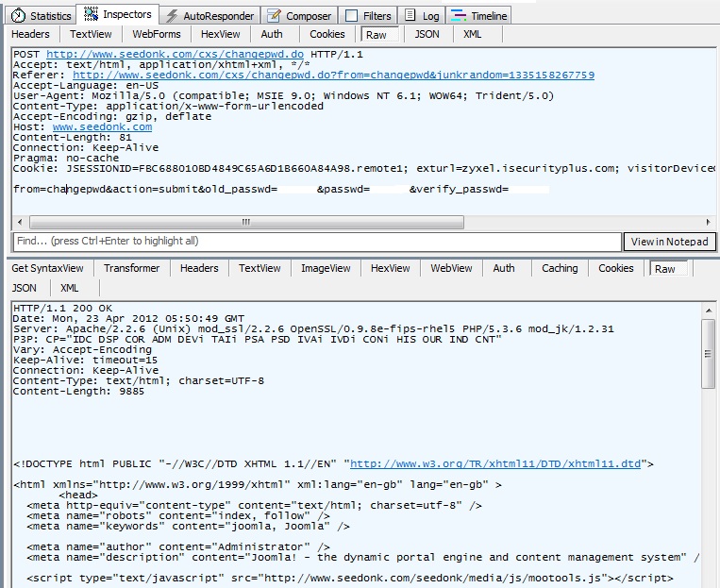Select request TextView inspector tab
The height and width of the screenshot is (588, 720).
point(91,35)
